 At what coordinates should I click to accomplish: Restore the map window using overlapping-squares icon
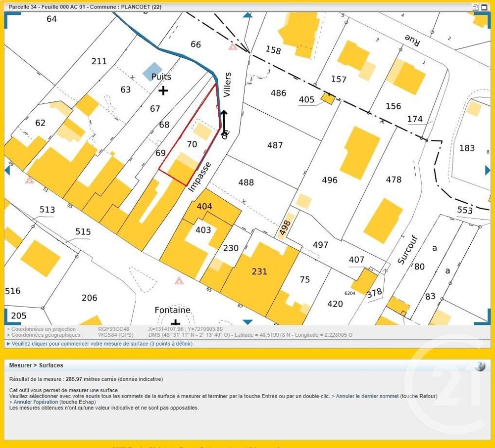click(x=475, y=7)
